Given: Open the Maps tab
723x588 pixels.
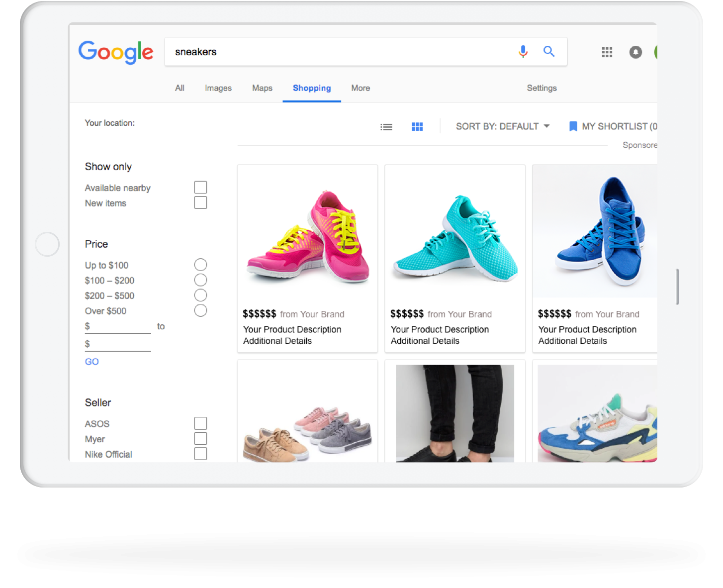Looking at the screenshot, I should (x=262, y=88).
